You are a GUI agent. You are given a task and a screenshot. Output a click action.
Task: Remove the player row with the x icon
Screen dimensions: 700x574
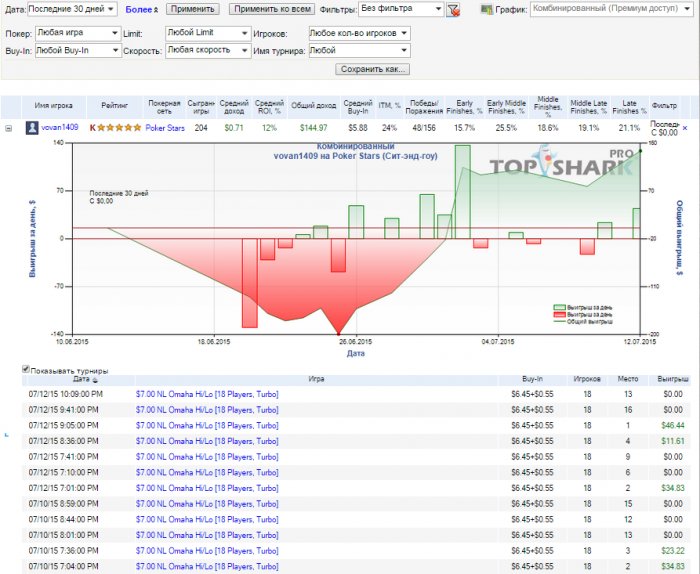point(685,128)
